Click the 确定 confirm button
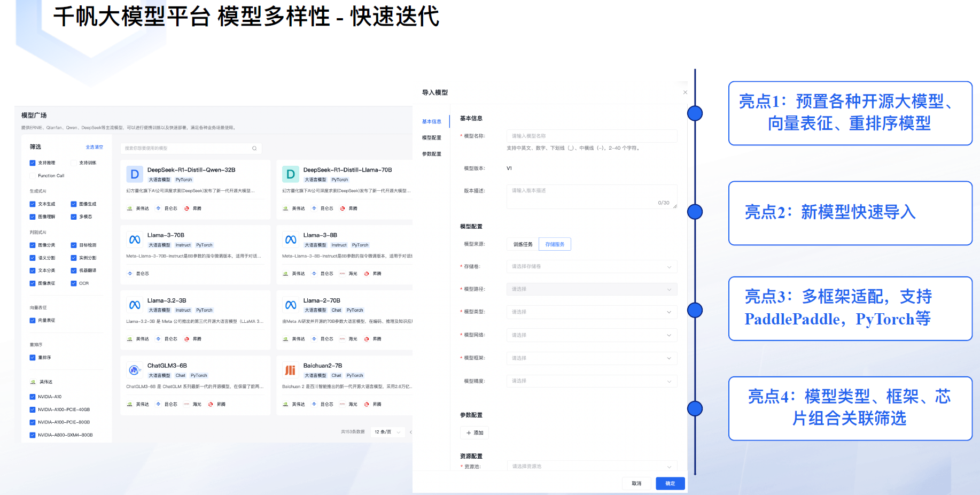 (x=670, y=484)
